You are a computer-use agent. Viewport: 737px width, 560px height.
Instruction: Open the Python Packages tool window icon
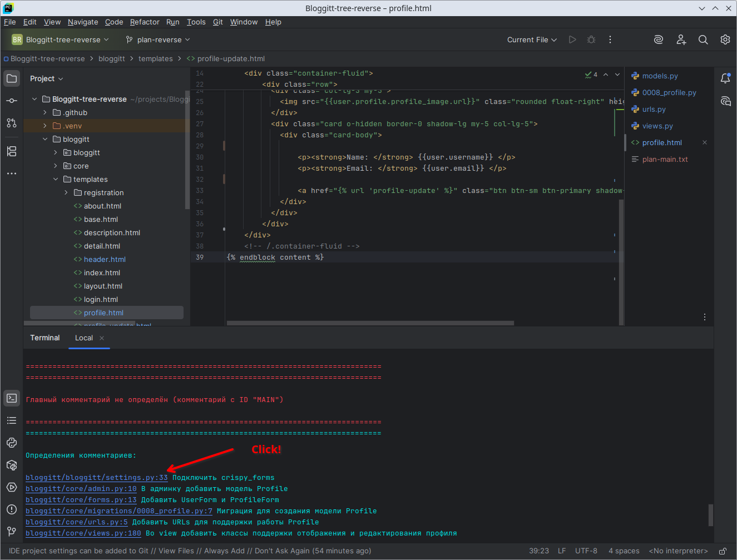pyautogui.click(x=12, y=465)
